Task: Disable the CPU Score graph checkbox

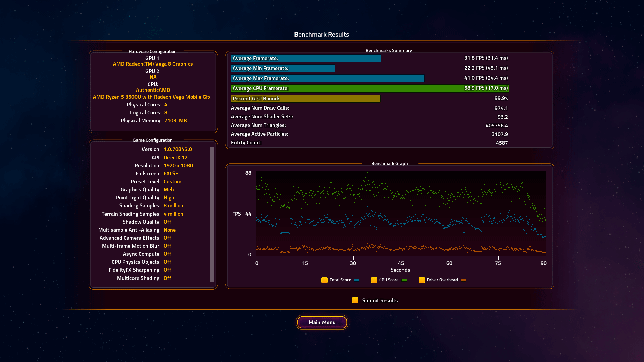Action: (x=374, y=280)
